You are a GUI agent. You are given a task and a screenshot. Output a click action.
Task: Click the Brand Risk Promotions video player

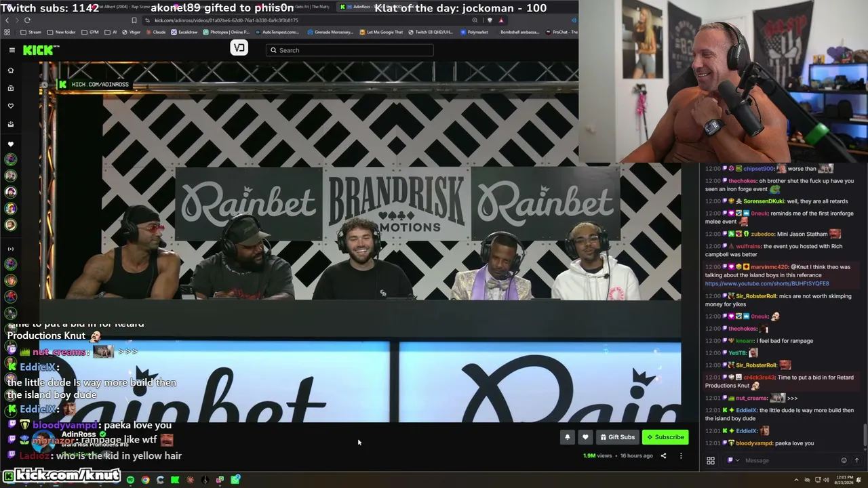[359, 242]
